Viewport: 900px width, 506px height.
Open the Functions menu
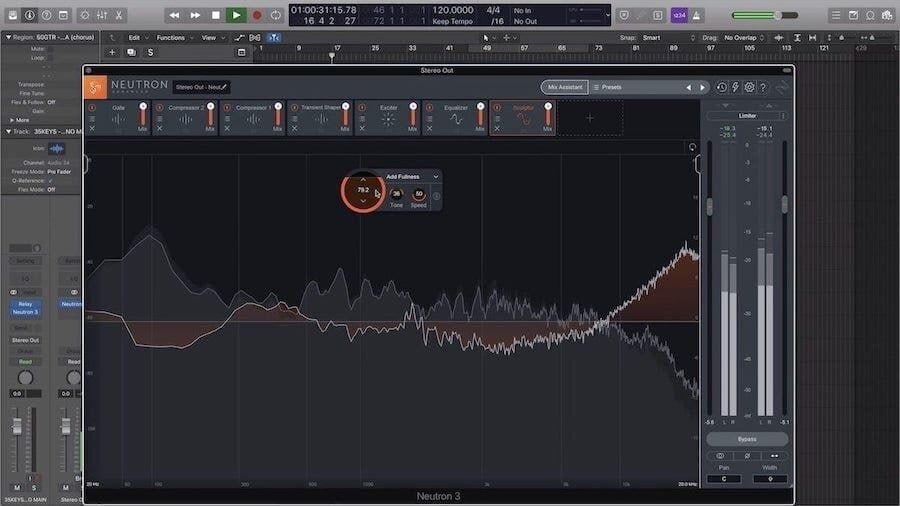173,37
